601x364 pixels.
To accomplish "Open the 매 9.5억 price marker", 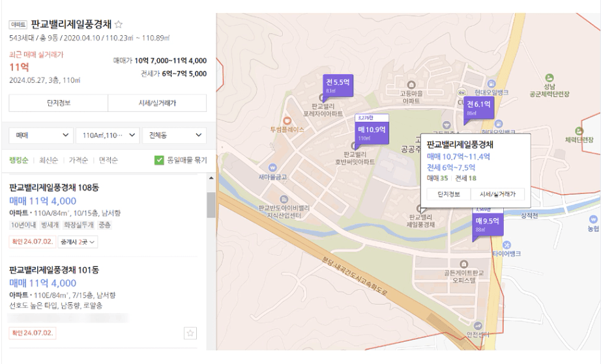I will [487, 223].
